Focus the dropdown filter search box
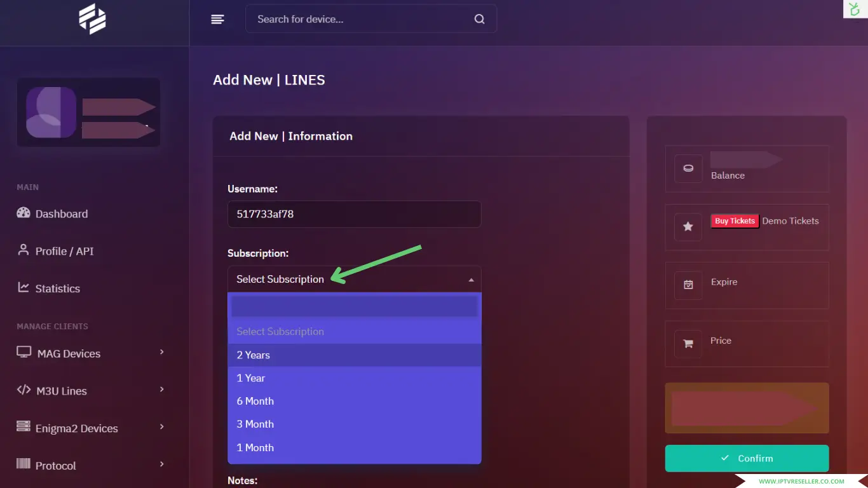 click(354, 306)
